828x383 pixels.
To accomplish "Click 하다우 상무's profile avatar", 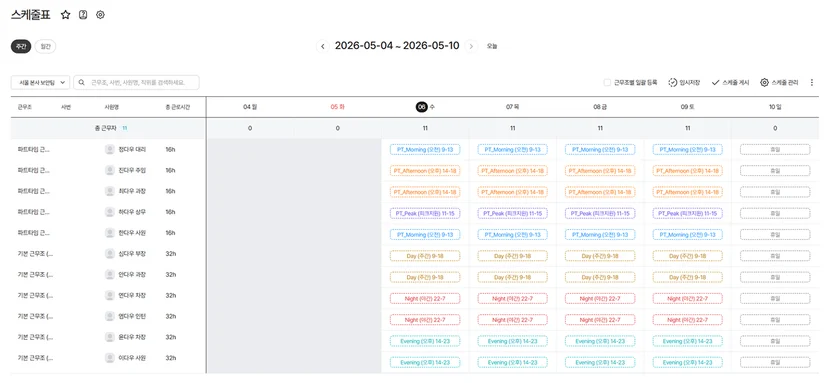I will point(110,212).
